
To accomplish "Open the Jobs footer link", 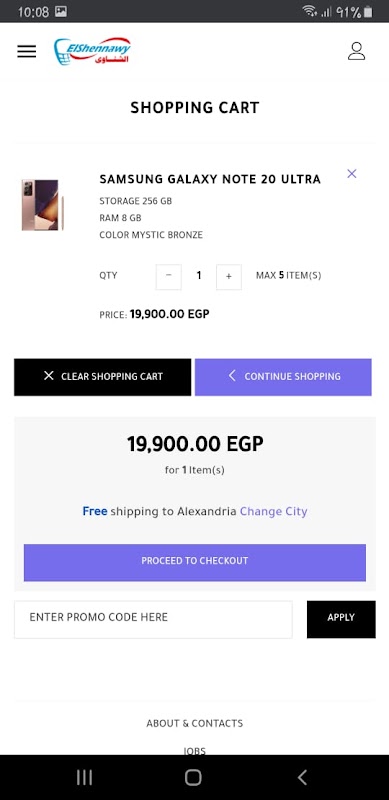I will [x=194, y=751].
